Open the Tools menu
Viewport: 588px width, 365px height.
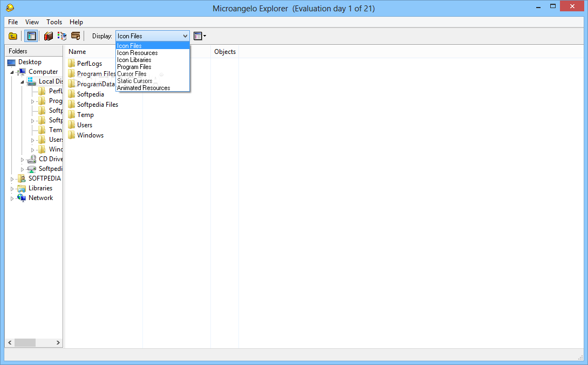pos(54,22)
